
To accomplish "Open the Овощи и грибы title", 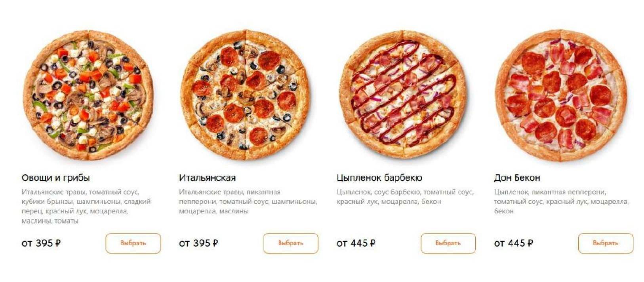I will point(56,178).
